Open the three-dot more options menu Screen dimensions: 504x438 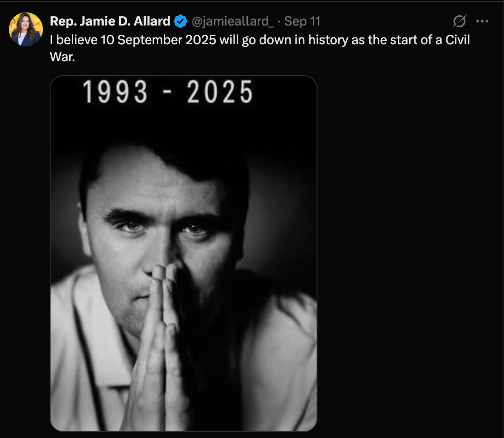(482, 21)
